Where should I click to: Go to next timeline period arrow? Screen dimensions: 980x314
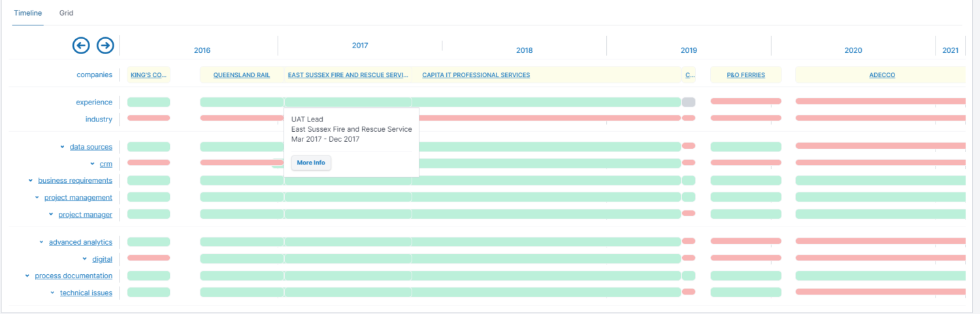(105, 45)
